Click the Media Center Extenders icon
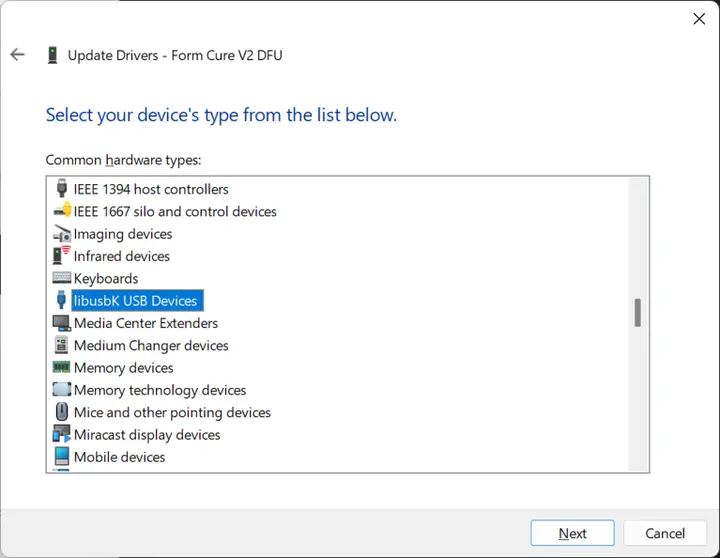 pos(62,323)
